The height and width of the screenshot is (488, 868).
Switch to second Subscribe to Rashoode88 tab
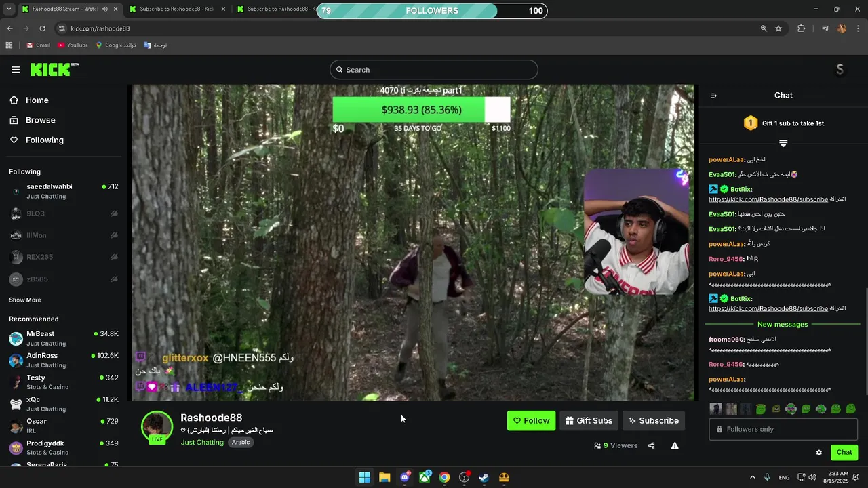pos(278,9)
